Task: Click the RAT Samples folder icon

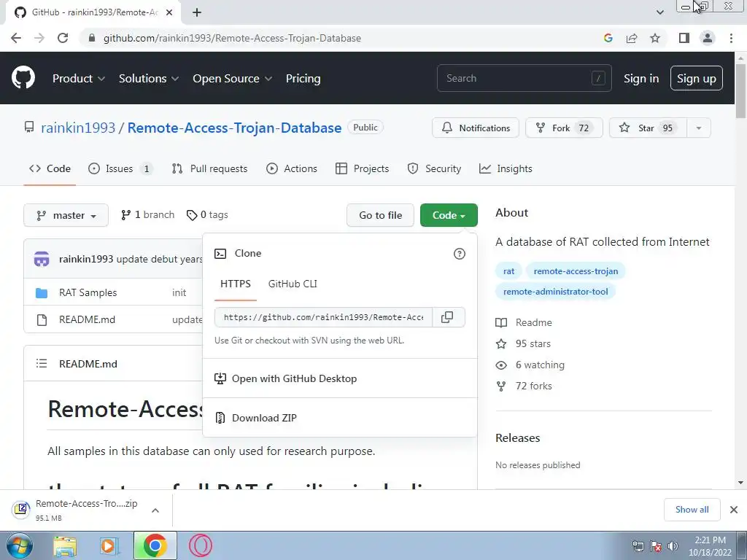Action: click(x=42, y=293)
